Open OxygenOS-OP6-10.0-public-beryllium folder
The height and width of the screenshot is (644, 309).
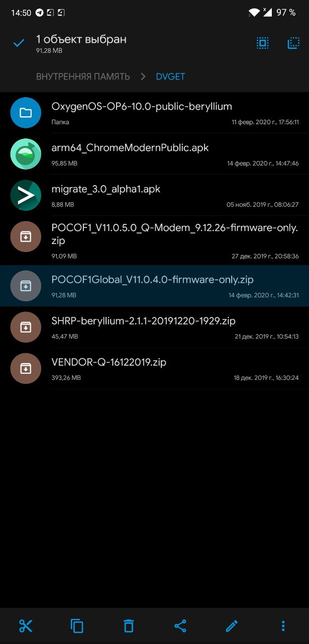pos(154,113)
